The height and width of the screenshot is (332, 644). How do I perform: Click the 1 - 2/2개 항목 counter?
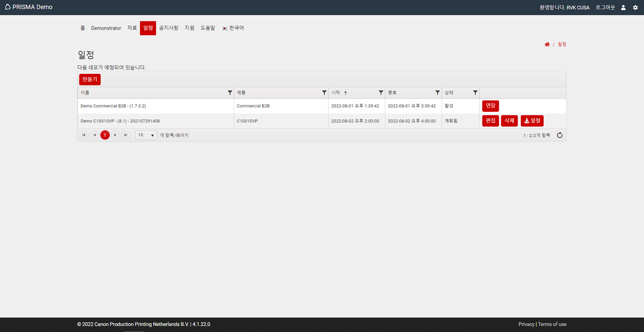point(536,135)
